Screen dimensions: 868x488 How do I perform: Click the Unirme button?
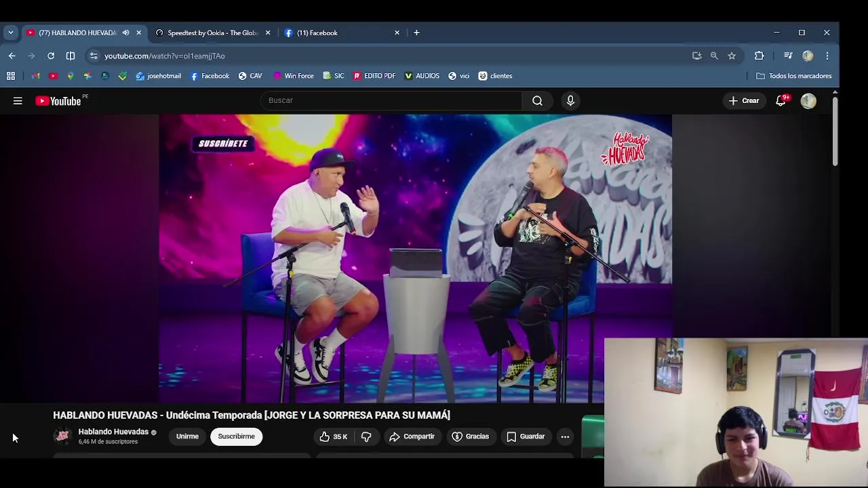187,436
